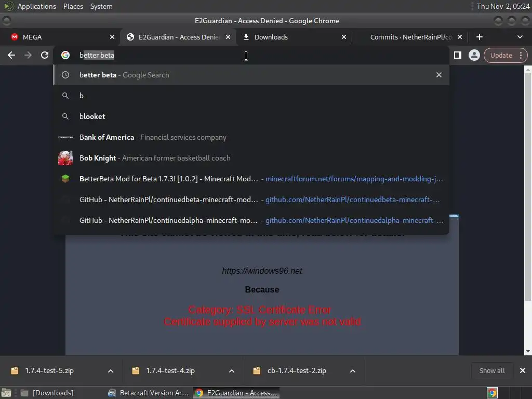Click Show all downloads button
Viewport: 532px width, 399px height.
pyautogui.click(x=491, y=370)
